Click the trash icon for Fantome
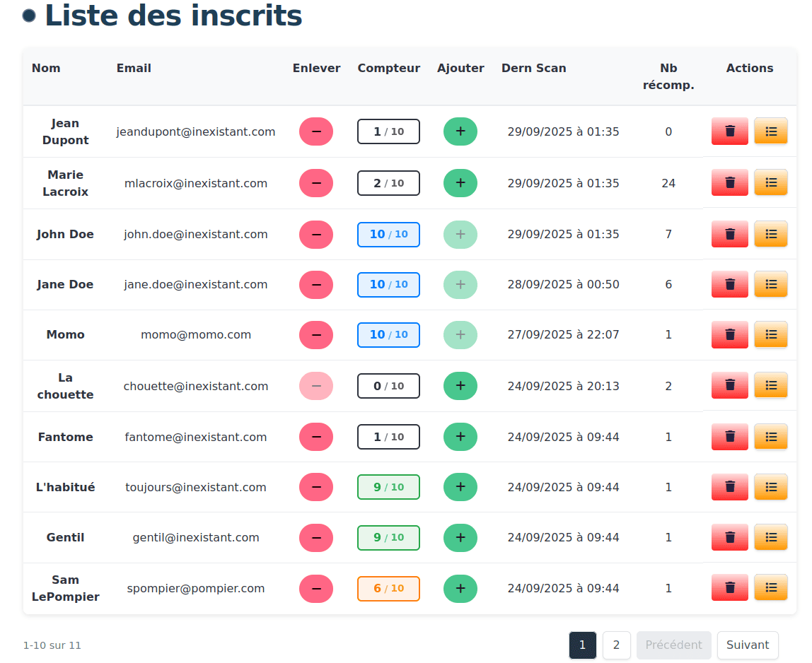 point(729,436)
